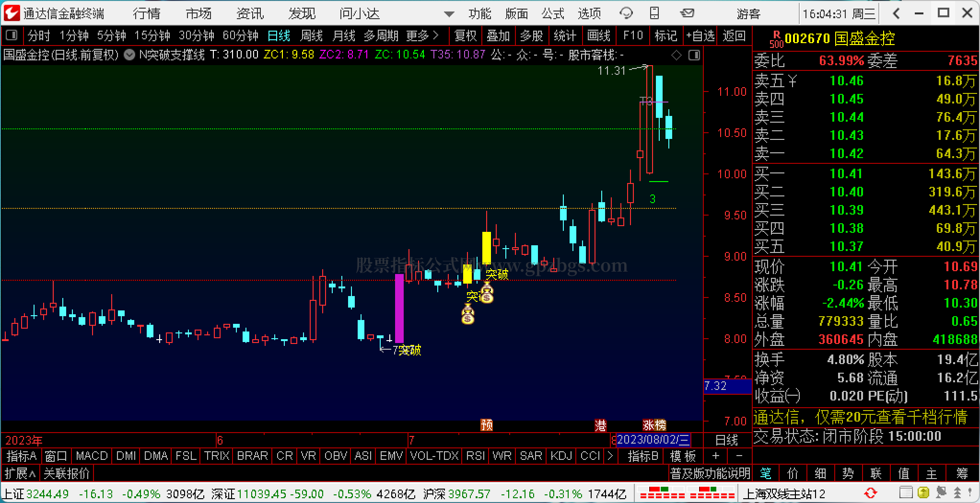Viewport: 980px width, 503px height.
Task: Switch chart to 5分钟 period
Action: [111, 36]
